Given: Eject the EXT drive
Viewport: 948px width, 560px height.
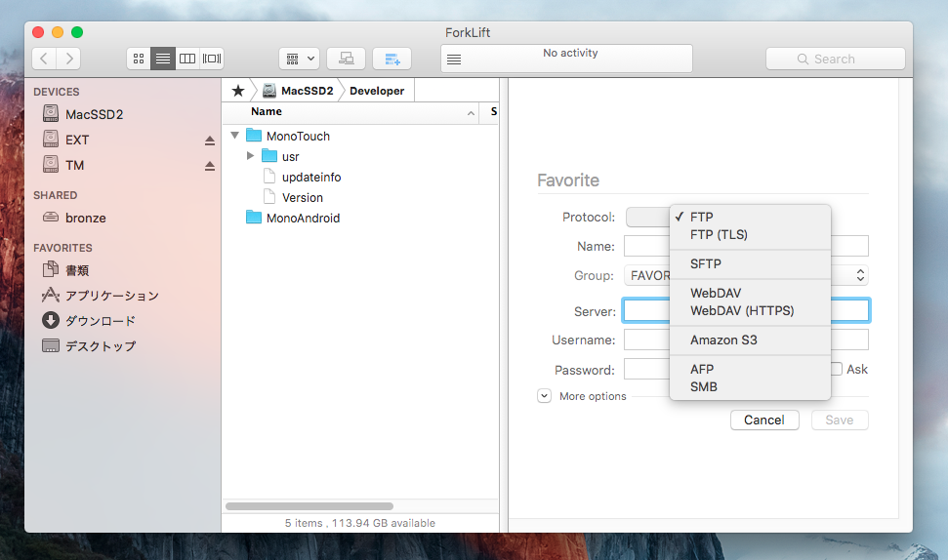Looking at the screenshot, I should [x=209, y=140].
